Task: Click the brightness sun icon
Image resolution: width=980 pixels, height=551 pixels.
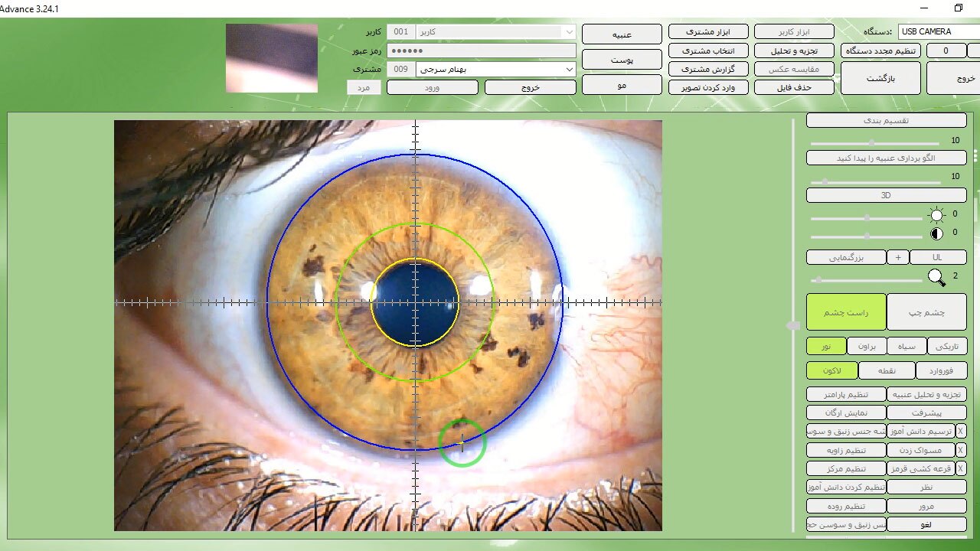Action: (x=936, y=215)
